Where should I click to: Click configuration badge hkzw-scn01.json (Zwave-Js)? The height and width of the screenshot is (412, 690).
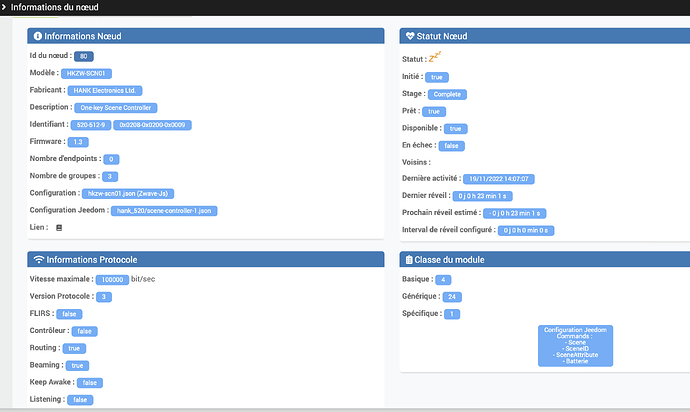pyautogui.click(x=128, y=194)
